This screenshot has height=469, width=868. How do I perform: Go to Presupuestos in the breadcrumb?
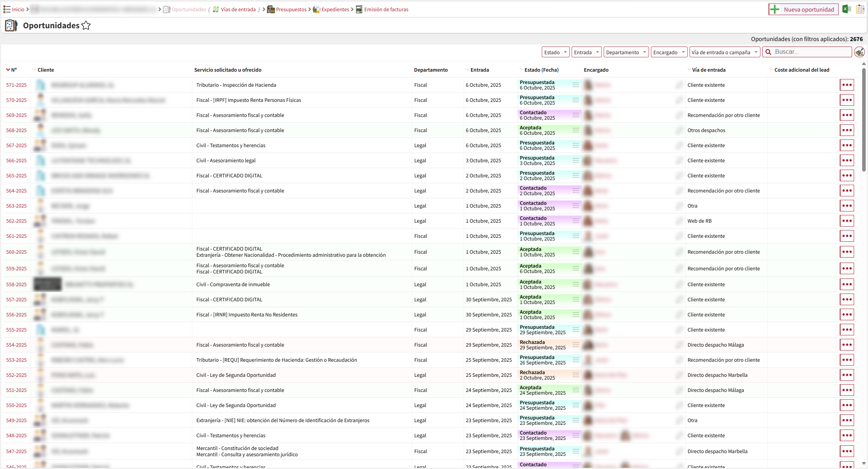[291, 9]
